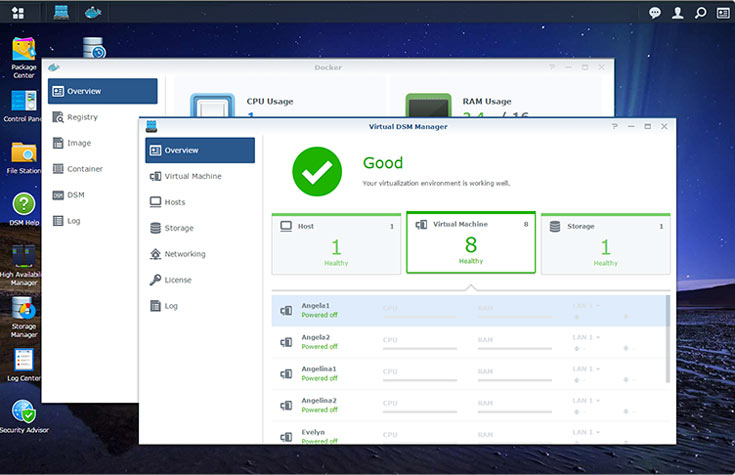Select the Host health card
The width and height of the screenshot is (735, 475).
[x=335, y=243]
